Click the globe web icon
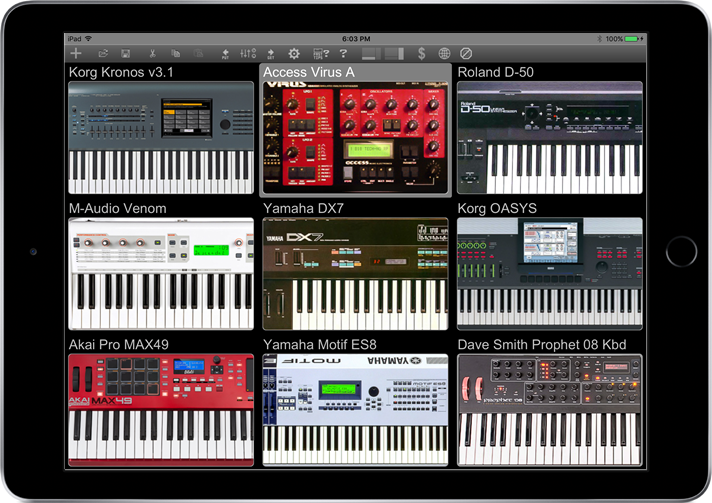Screen dimensions: 712x503 444,54
